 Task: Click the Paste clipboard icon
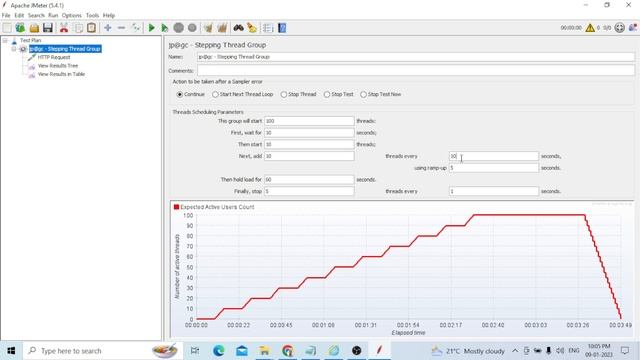point(91,28)
